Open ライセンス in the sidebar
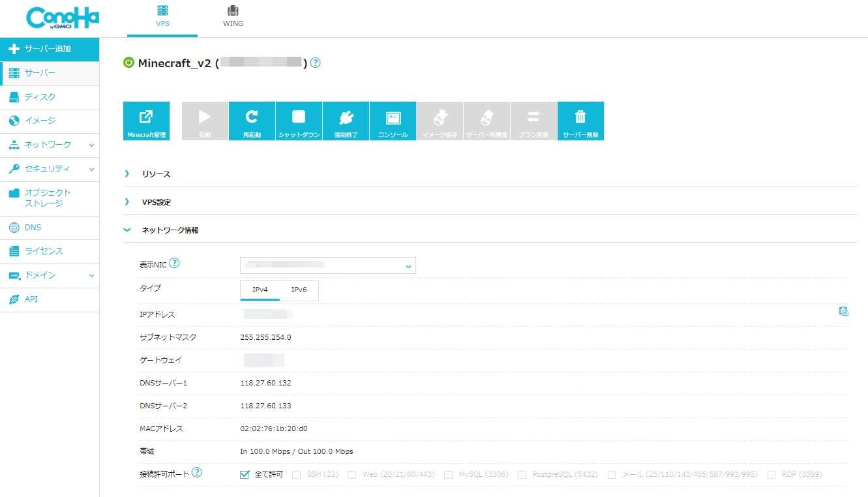This screenshot has width=868, height=497. click(x=50, y=251)
